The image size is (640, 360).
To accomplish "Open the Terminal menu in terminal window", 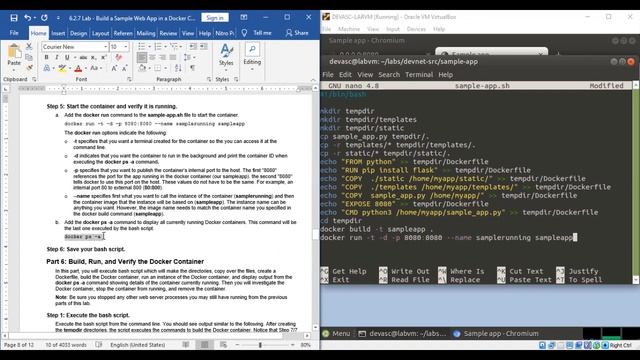I will pyautogui.click(x=419, y=75).
